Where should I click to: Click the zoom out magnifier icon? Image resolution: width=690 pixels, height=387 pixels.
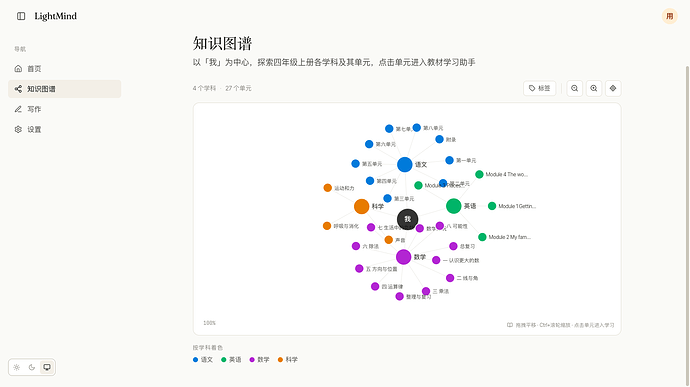574,88
